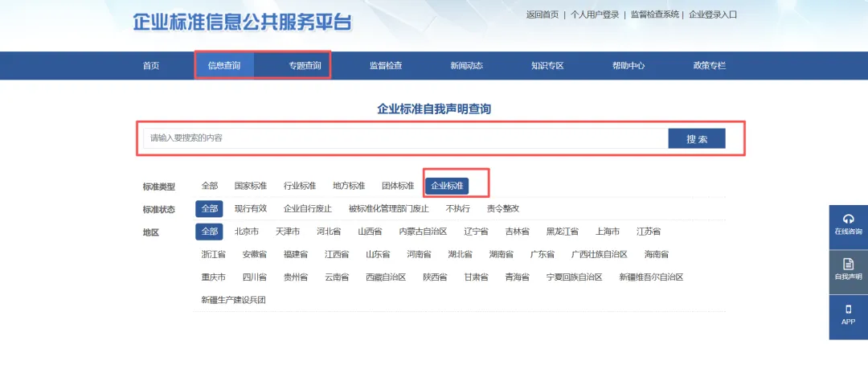Filter region by 黑龙江省

563,232
